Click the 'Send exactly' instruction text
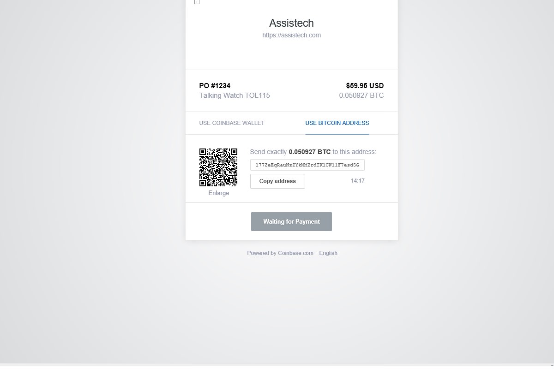 [x=268, y=152]
